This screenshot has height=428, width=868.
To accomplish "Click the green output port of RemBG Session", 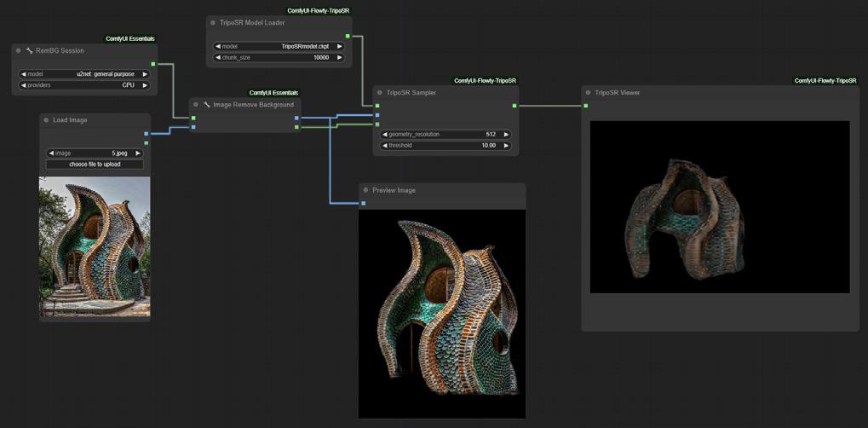I will [x=153, y=63].
